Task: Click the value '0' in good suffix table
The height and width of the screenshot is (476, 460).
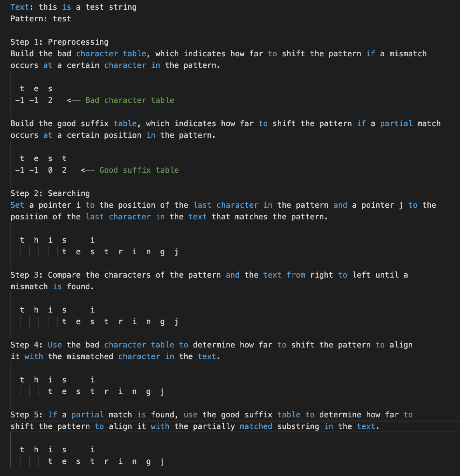Action: click(x=50, y=170)
